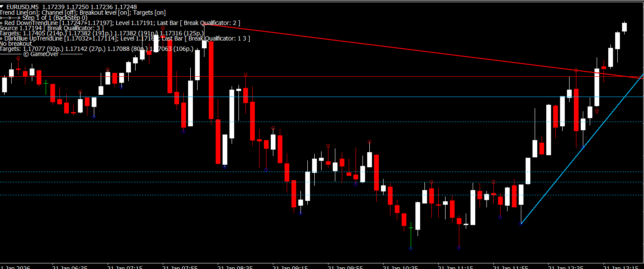Select the rightmost white candle on the chart
This screenshot has width=644, height=269.
[624, 27]
